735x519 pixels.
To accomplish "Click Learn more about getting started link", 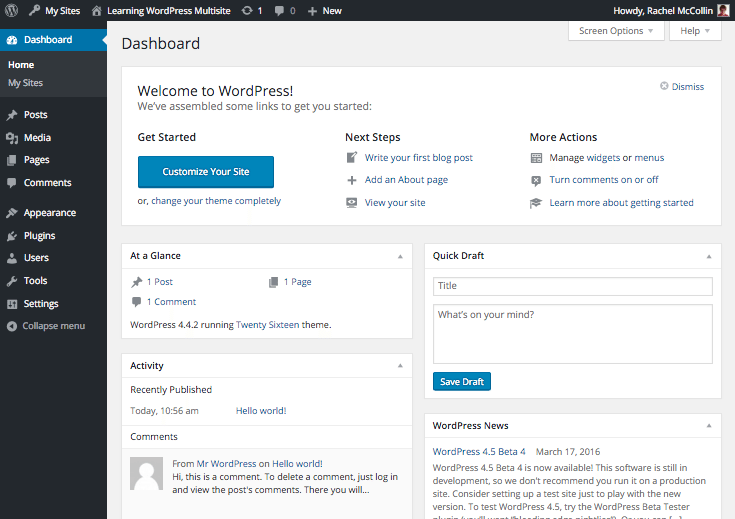I will (x=622, y=203).
